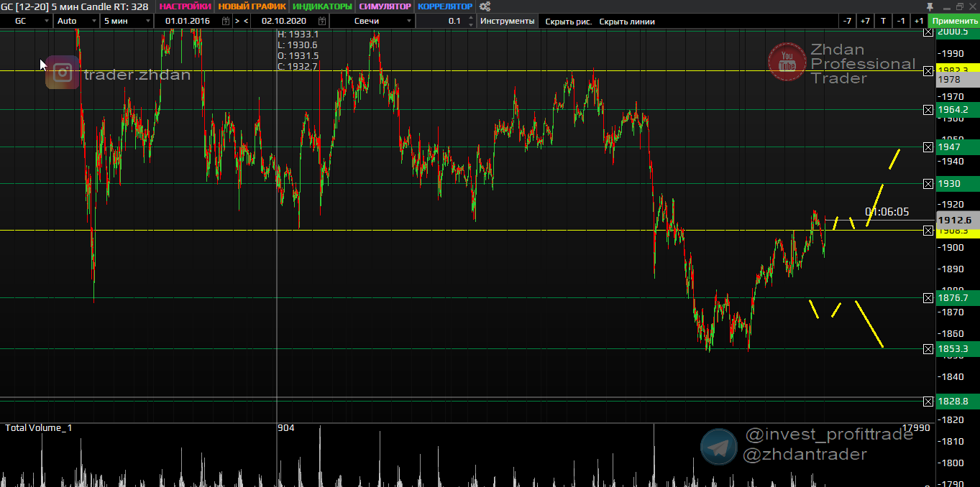Click the +7 shift button
The image size is (980, 487).
click(x=865, y=21)
